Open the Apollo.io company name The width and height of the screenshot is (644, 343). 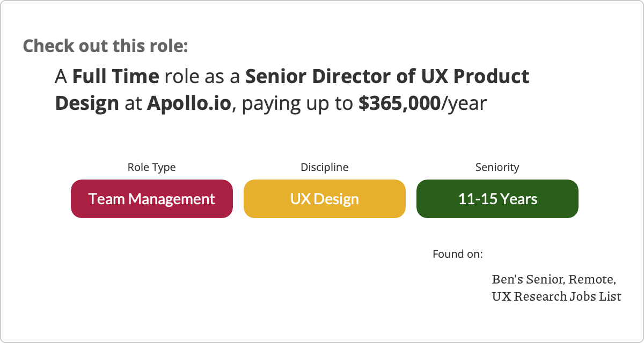coord(189,103)
